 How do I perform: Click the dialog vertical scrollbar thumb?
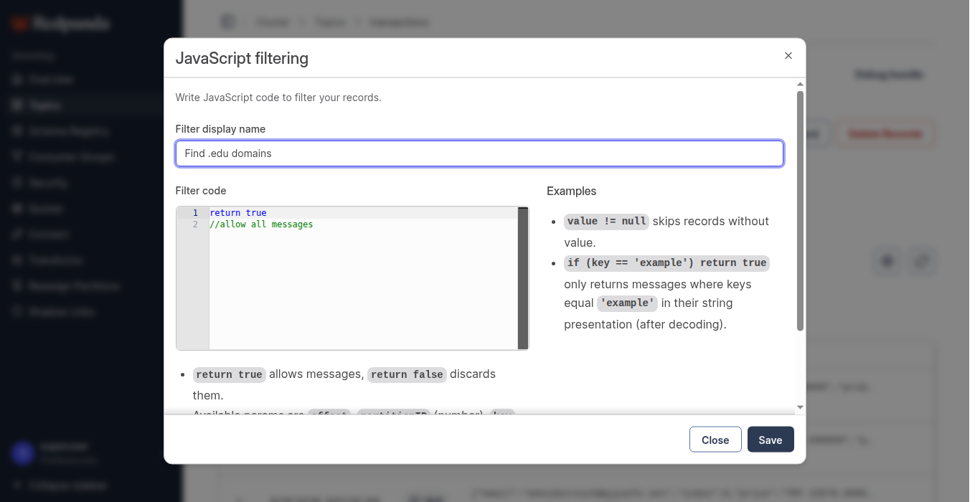[801, 211]
